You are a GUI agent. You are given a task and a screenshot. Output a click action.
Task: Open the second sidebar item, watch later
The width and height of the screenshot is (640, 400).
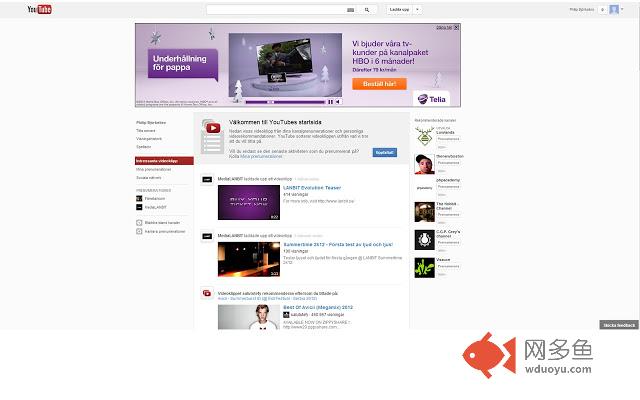coord(146,131)
